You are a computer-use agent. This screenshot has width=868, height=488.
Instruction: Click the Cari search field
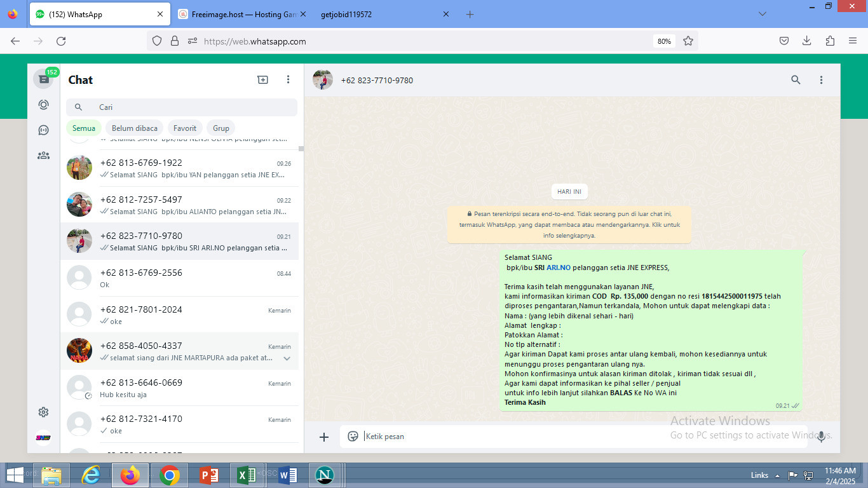pyautogui.click(x=182, y=107)
